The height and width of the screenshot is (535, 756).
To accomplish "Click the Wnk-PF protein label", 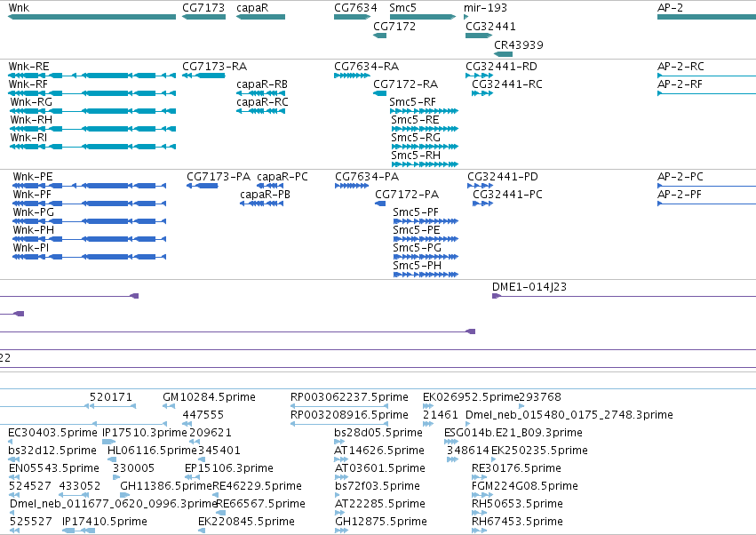I will (x=32, y=195).
